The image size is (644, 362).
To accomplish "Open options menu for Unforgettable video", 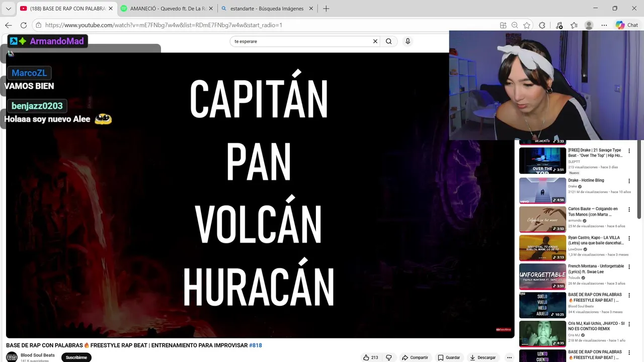I will pos(629,267).
